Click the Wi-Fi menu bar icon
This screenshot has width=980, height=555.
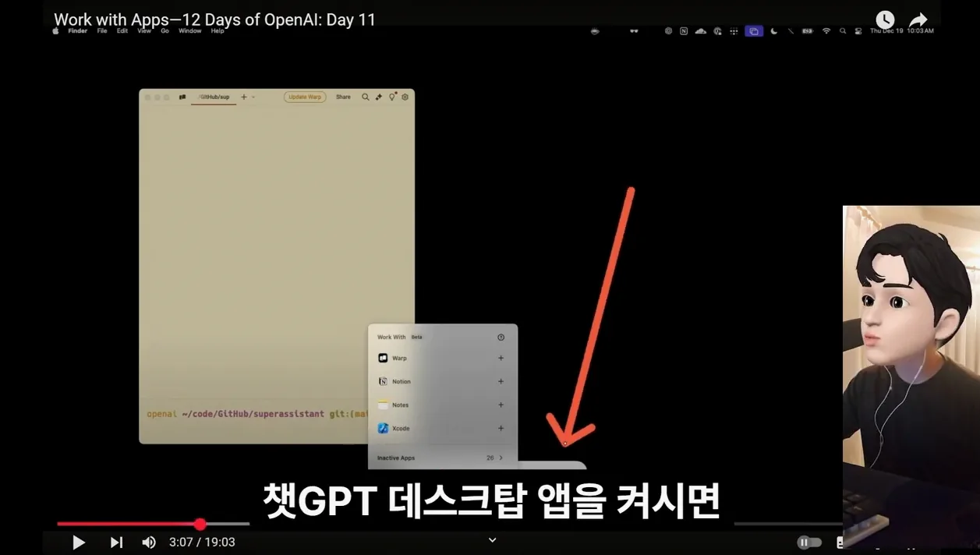826,31
